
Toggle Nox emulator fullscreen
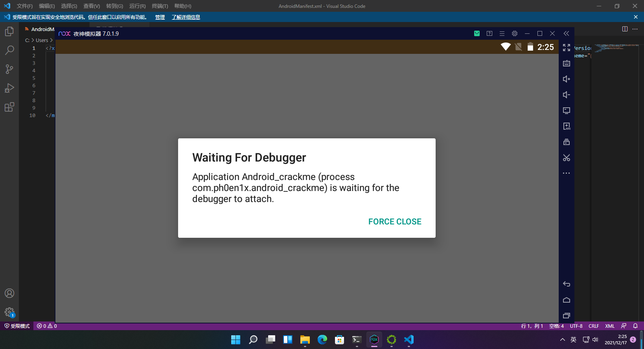pyautogui.click(x=567, y=48)
